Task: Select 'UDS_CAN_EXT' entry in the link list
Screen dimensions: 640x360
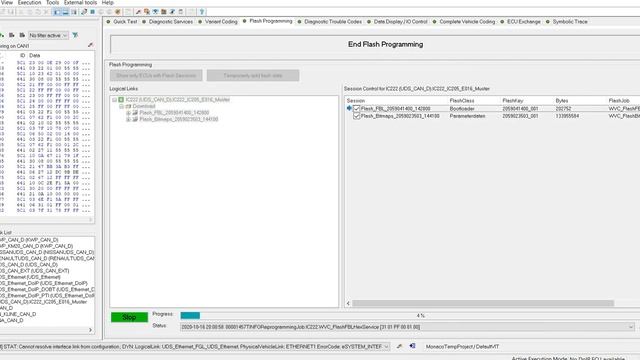Action: (x=34, y=271)
